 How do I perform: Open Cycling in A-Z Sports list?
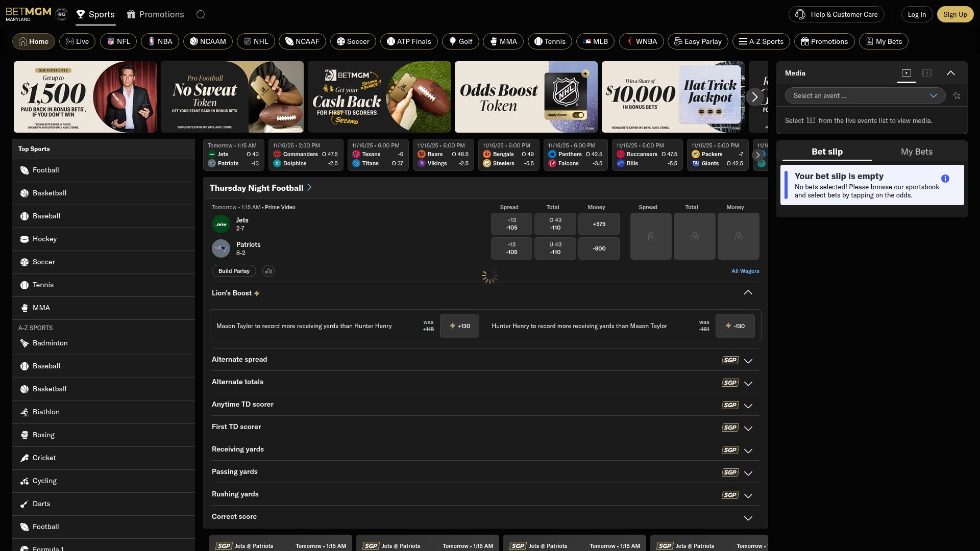coord(104,481)
